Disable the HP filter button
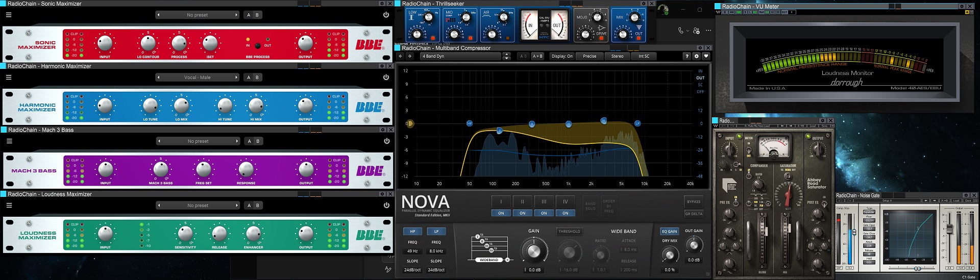980x280 pixels. click(412, 232)
